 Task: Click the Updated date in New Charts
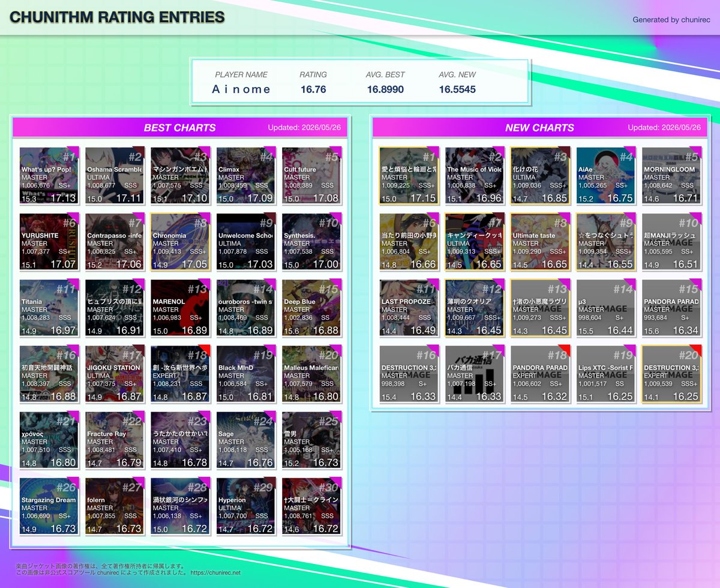[664, 128]
